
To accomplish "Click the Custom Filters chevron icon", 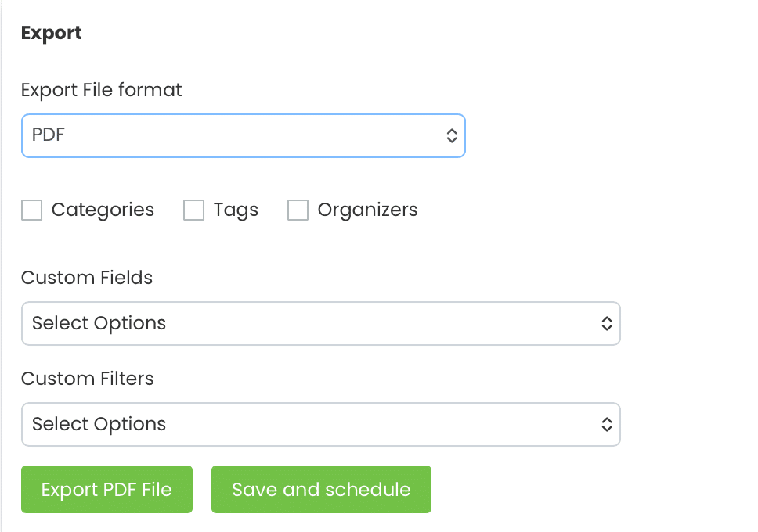I will coord(607,424).
